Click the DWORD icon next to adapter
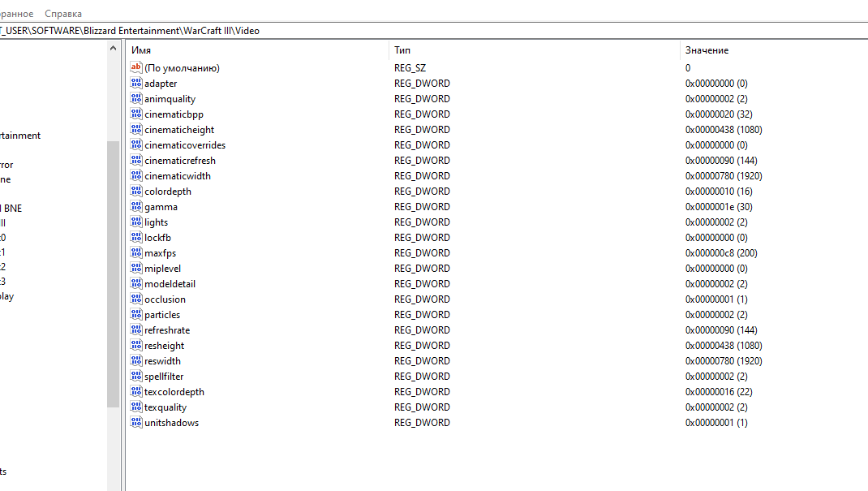868x491 pixels. [136, 83]
